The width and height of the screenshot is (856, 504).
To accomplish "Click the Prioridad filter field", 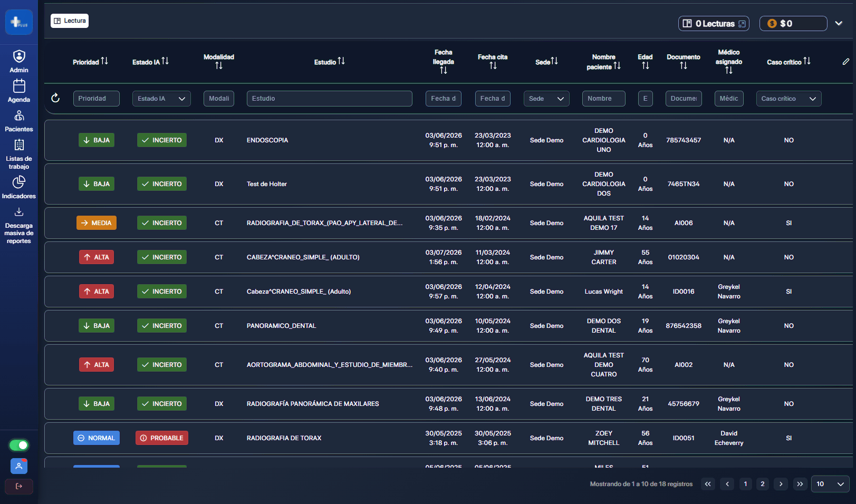I will coord(97,99).
